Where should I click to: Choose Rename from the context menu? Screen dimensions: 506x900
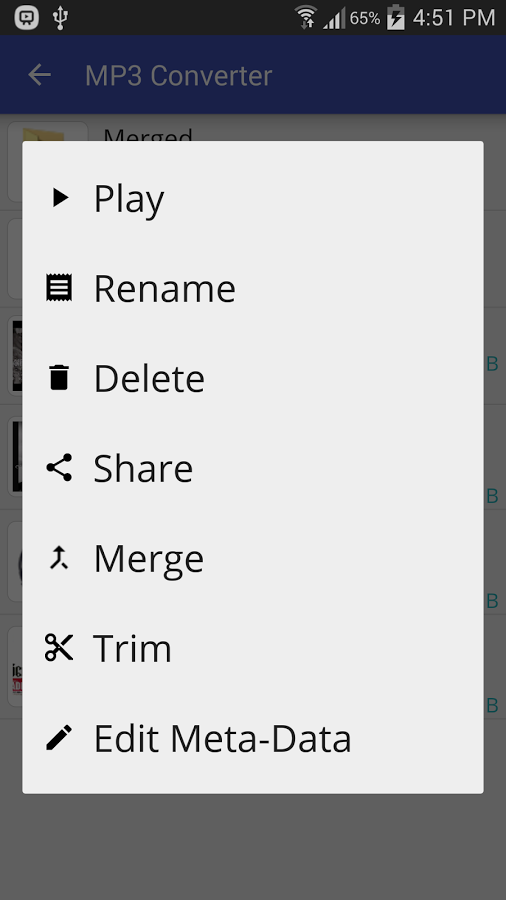pyautogui.click(x=253, y=288)
